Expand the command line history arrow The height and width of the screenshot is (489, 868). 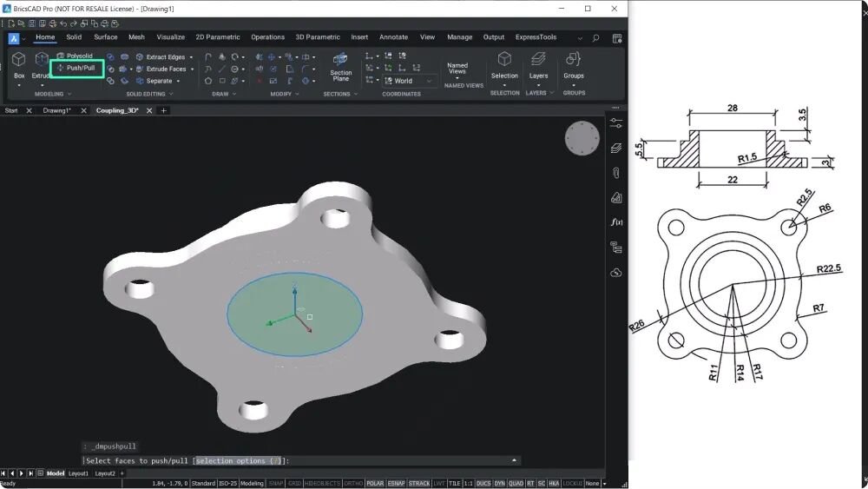[514, 460]
